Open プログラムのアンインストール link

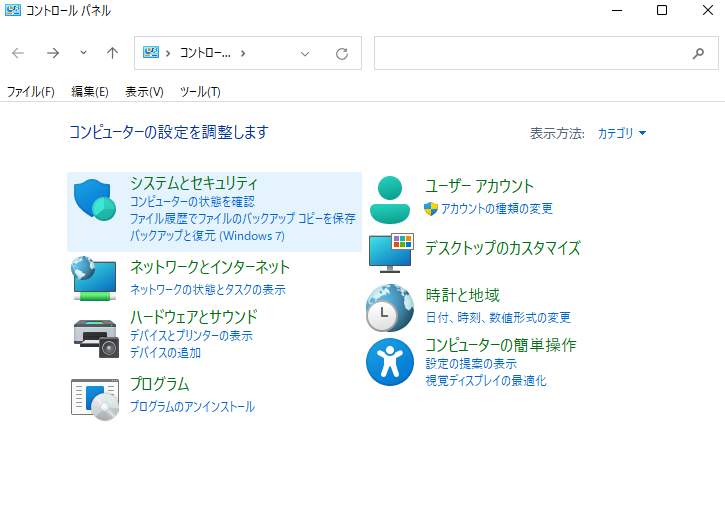coord(192,407)
